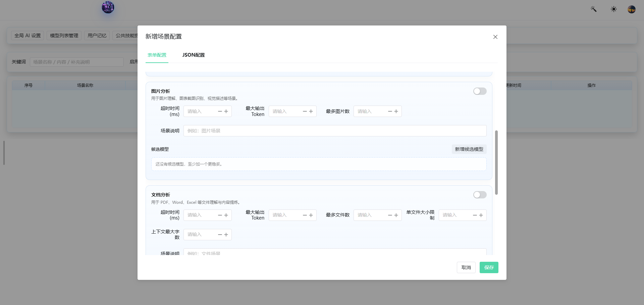This screenshot has width=644, height=305.
Task: Click the dialog's vertical scrollbar thumb
Action: tap(496, 163)
